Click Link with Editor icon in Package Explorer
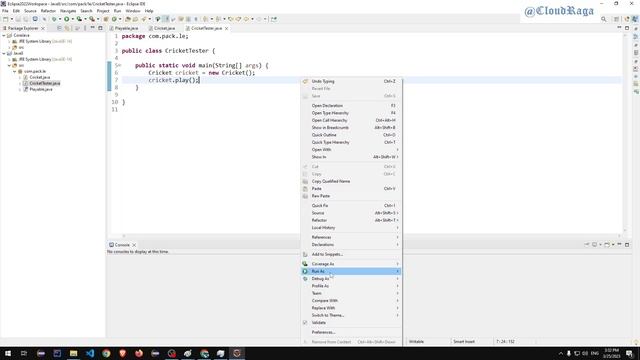The image size is (640, 360). tap(67, 28)
